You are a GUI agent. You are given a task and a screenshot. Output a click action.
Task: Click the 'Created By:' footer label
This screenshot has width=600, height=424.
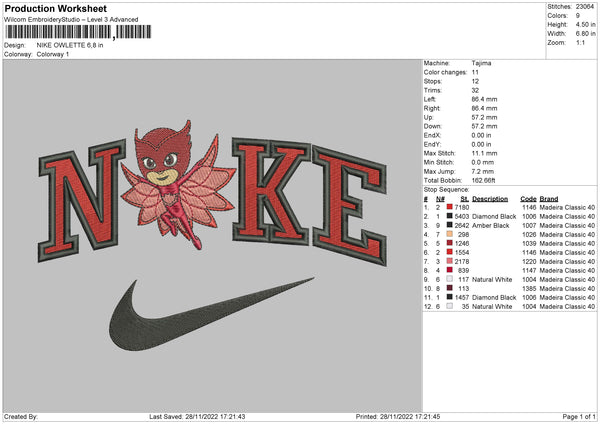click(x=21, y=416)
